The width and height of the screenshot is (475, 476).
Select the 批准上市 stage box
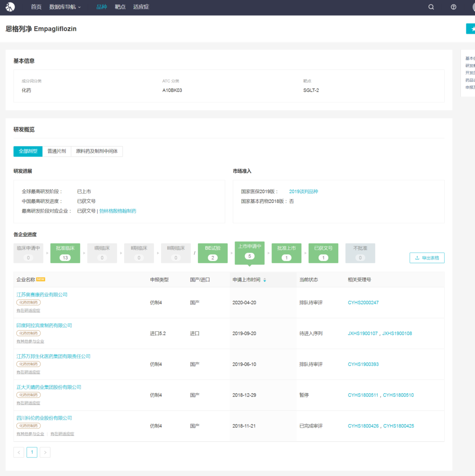click(286, 253)
